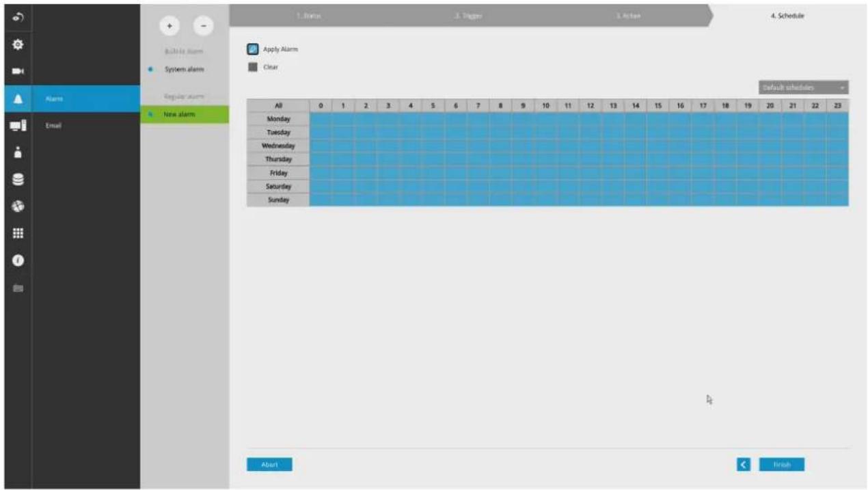
Task: Open Alarm menu entry
Action: [x=85, y=99]
